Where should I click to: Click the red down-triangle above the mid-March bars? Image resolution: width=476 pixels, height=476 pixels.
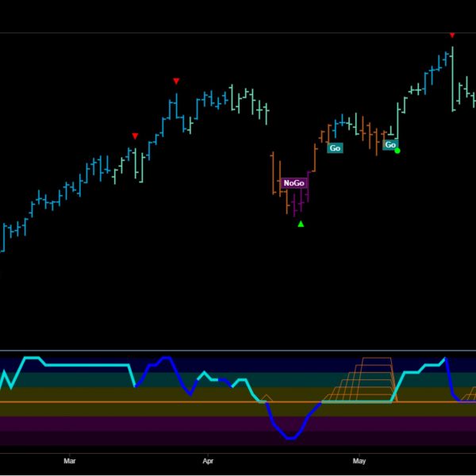coord(135,136)
